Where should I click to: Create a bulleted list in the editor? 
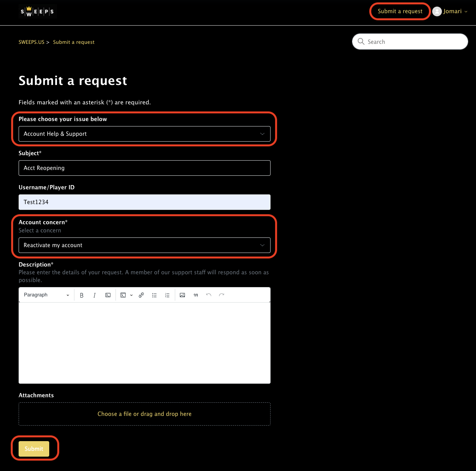coord(154,295)
